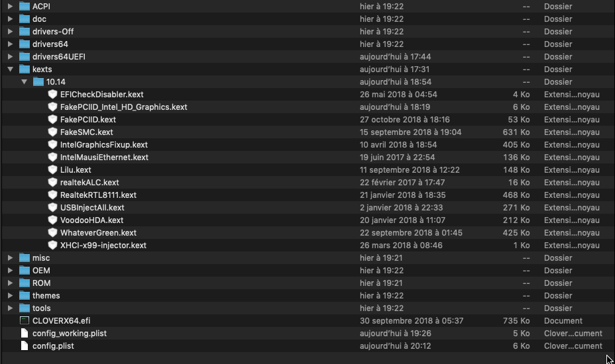Select the RealtekRTL8111.kext row
The width and height of the screenshot is (615, 364).
[307, 195]
